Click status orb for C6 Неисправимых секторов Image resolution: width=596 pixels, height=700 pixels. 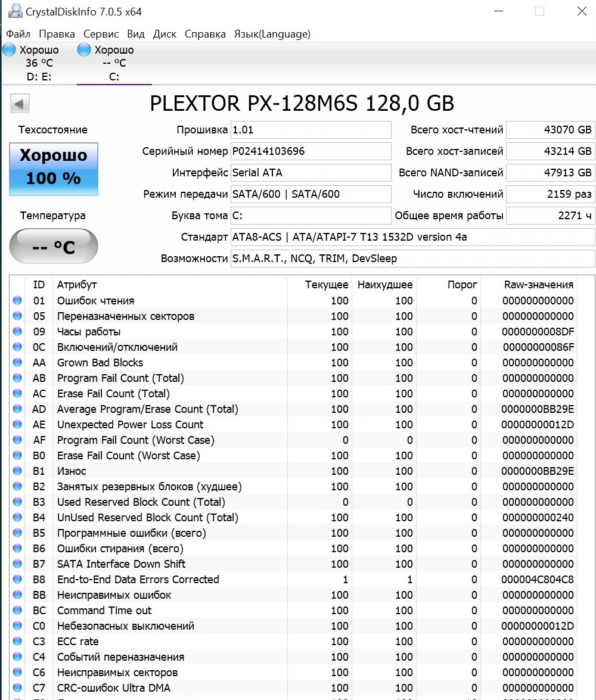[17, 672]
